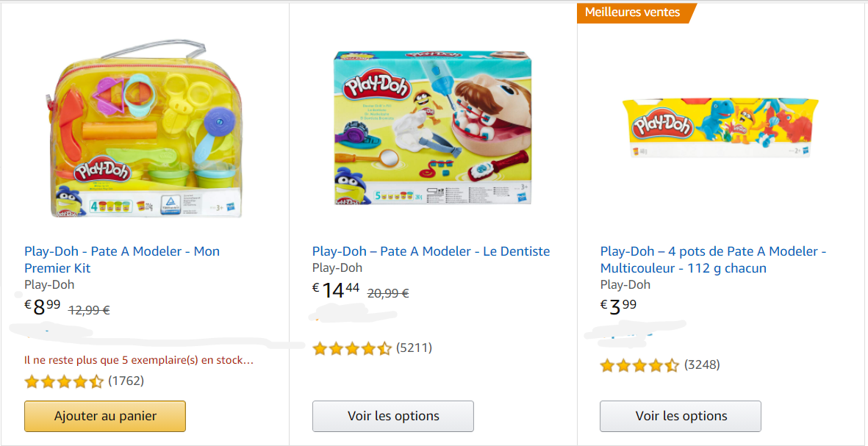Viewport: 868px width, 446px height.
Task: Click the star rating for 4 pots pack
Action: pyautogui.click(x=639, y=365)
